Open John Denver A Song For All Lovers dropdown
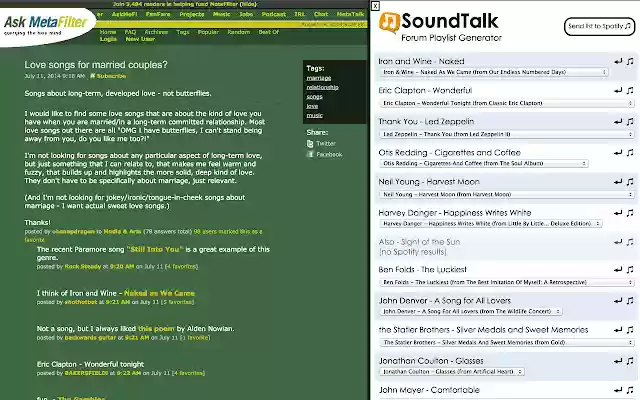Image resolution: width=640 pixels, height=400 pixels. (471, 311)
